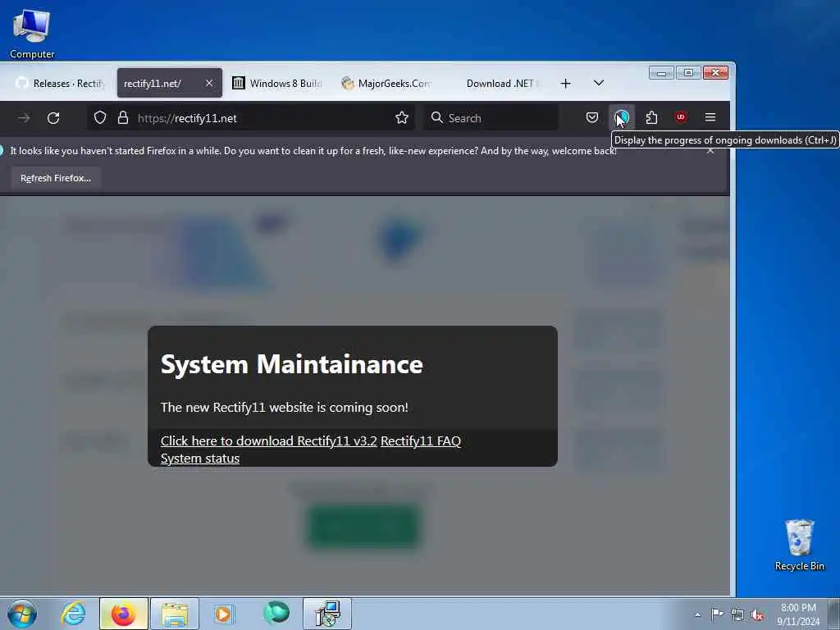Click the URL address bar field
840x630 pixels.
tap(251, 118)
